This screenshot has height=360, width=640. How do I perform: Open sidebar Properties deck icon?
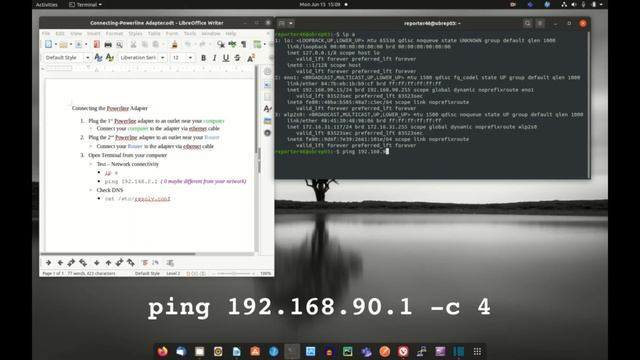[267, 84]
